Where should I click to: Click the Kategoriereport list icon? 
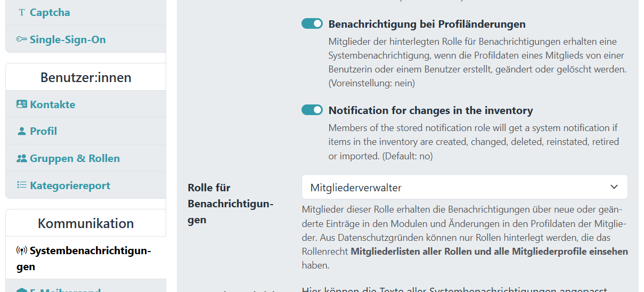(x=22, y=185)
